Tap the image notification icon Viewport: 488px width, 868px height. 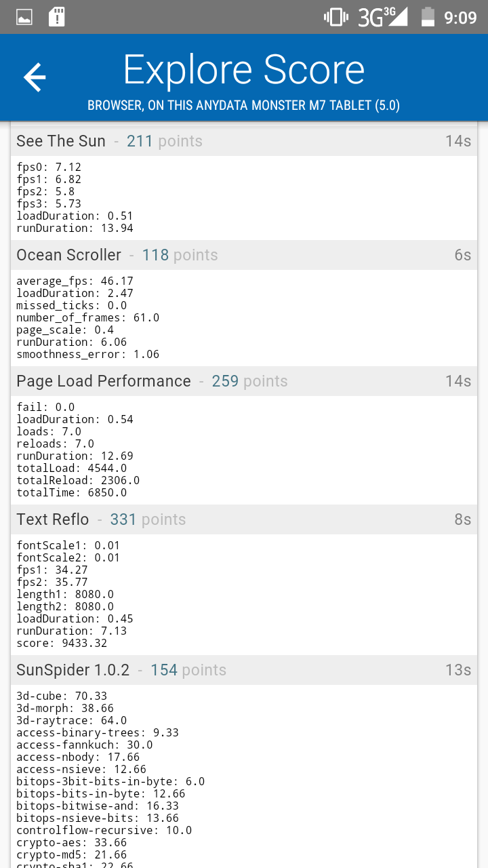point(24,17)
